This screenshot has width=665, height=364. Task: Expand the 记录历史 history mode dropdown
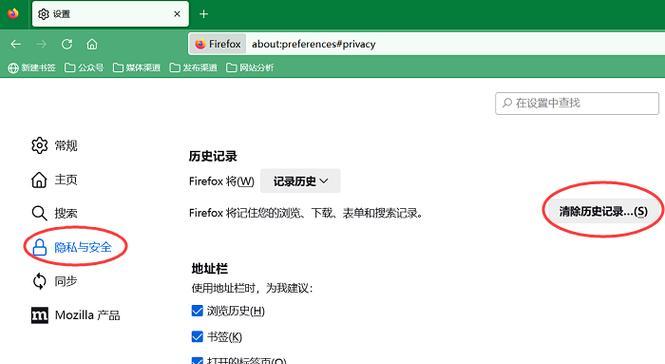tap(300, 181)
